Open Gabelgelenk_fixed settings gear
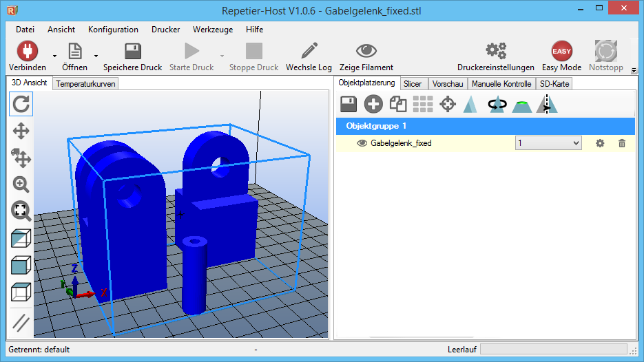644x362 pixels. pyautogui.click(x=600, y=143)
